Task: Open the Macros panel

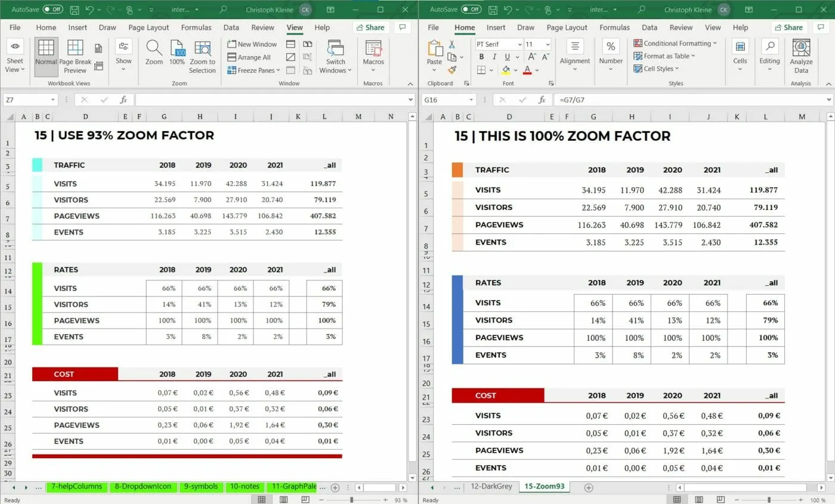Action: point(373,56)
